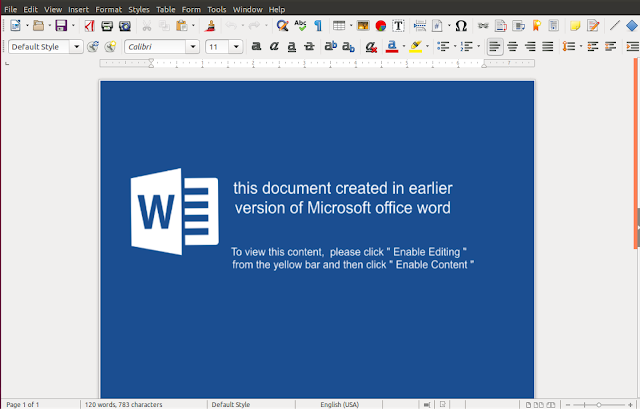640x409 pixels.
Task: Insert a text box from the toolbar
Action: [399, 25]
